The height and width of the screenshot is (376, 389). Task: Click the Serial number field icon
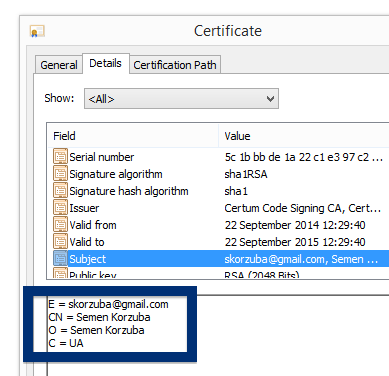[60, 157]
